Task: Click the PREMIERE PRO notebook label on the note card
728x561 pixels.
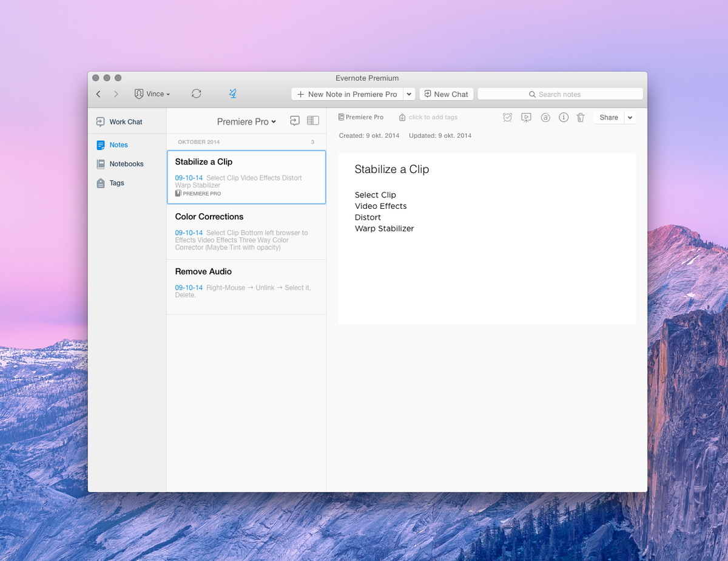Action: (x=198, y=194)
